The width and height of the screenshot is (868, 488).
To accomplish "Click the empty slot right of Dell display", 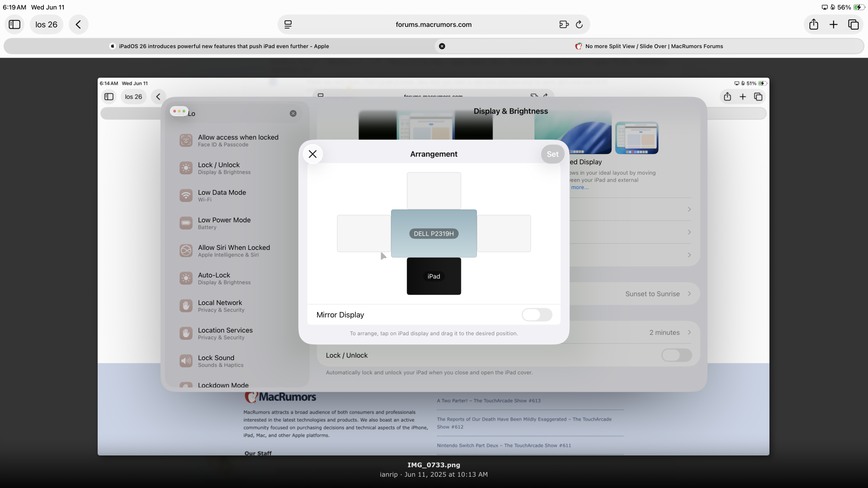I will click(504, 233).
